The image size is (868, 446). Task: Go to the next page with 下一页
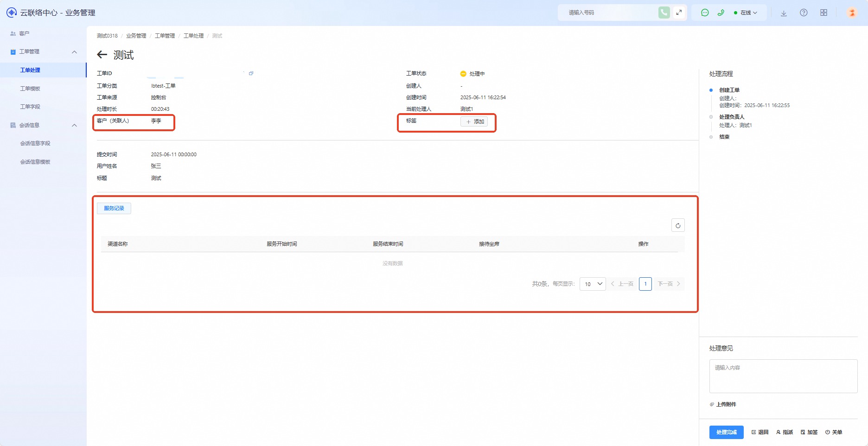(x=669, y=284)
